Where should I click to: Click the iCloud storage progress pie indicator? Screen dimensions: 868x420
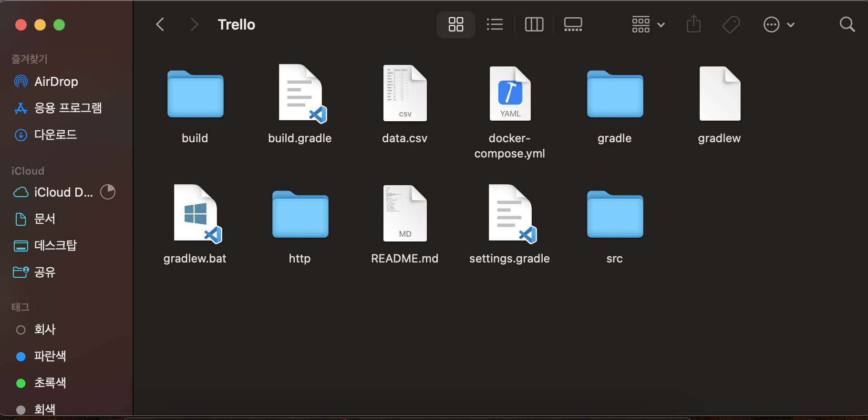point(108,192)
